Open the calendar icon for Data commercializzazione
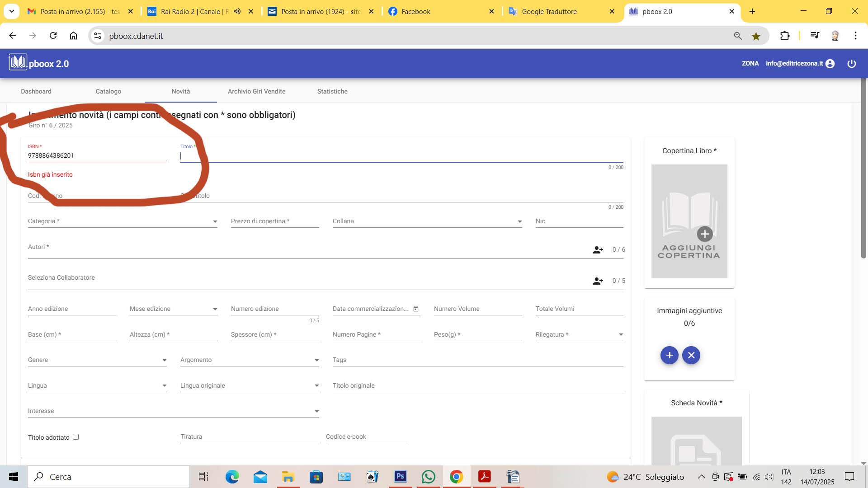Screen dimensions: 868x488 coord(415,309)
